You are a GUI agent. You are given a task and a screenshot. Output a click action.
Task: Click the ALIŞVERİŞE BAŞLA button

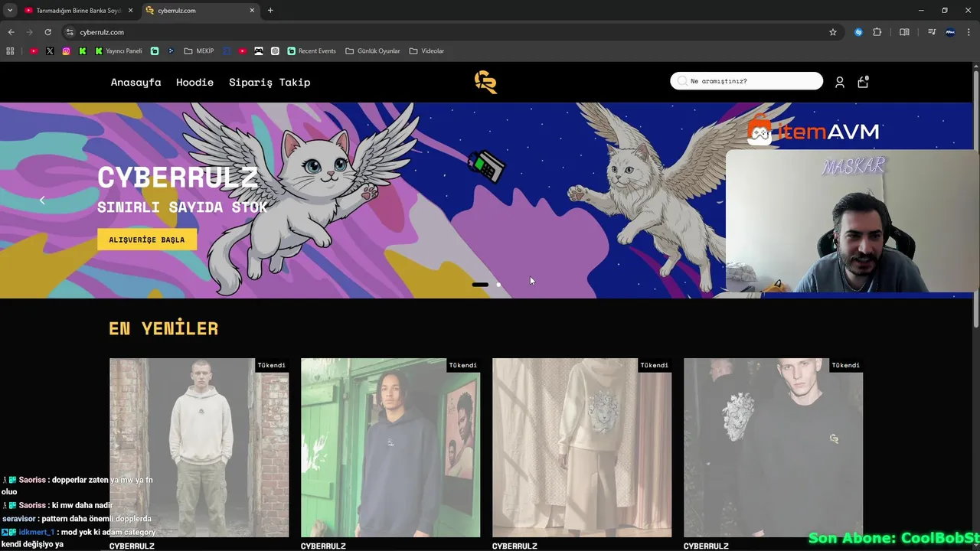[147, 240]
